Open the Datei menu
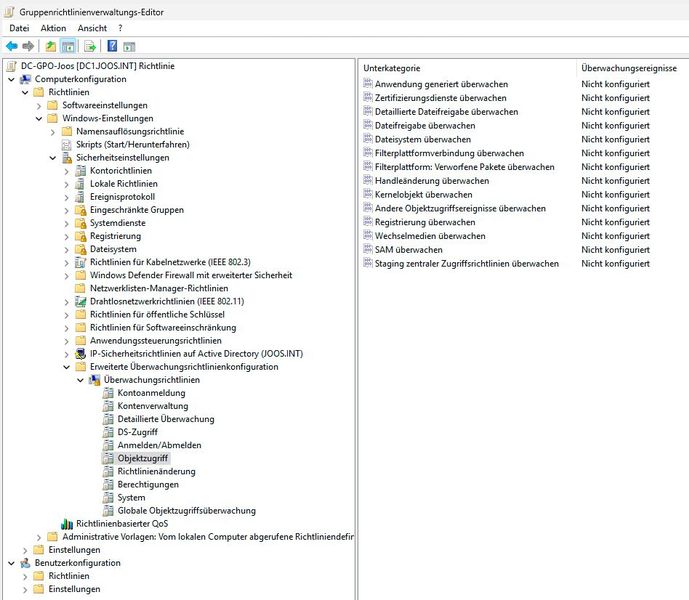The width and height of the screenshot is (689, 600). point(19,28)
